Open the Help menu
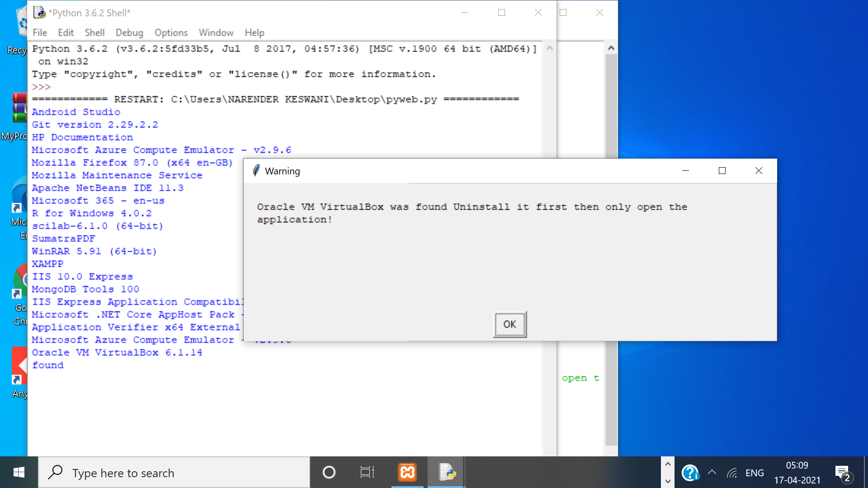Screen dimensions: 868x488 (x=255, y=33)
